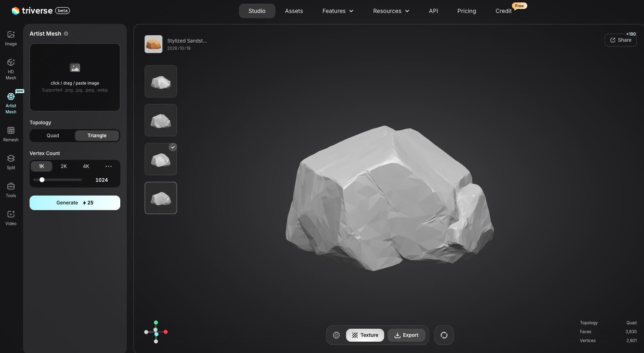The height and width of the screenshot is (353, 644).
Task: Select Triangle topology
Action: tap(97, 136)
